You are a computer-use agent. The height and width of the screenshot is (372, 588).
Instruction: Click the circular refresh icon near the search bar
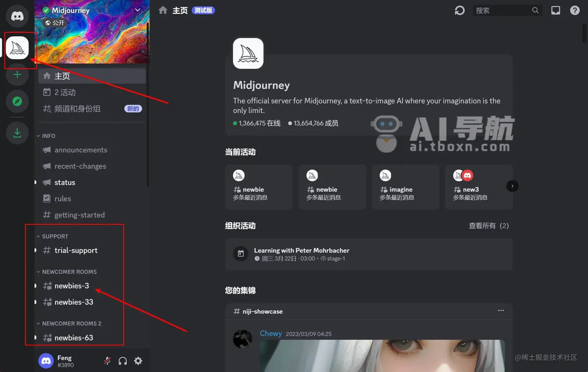[459, 10]
